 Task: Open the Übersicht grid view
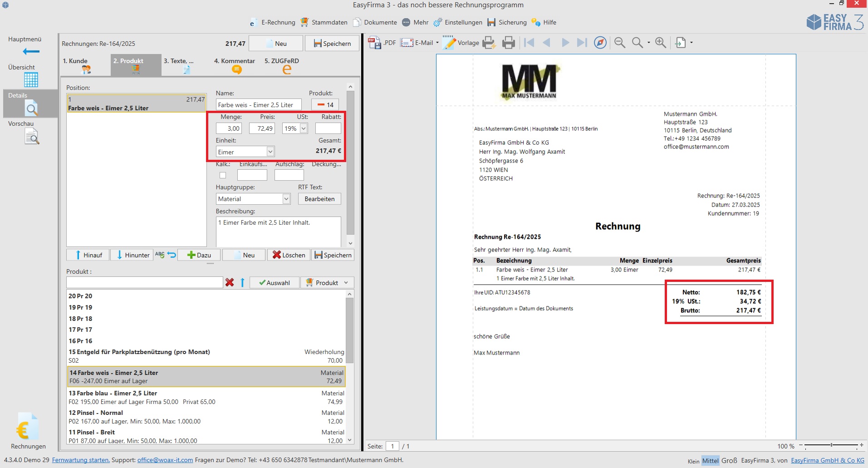[31, 80]
